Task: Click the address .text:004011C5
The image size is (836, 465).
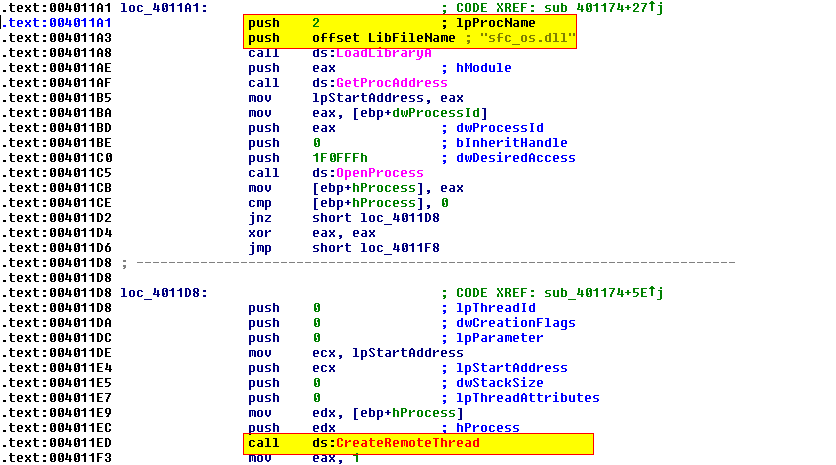Action: [58, 173]
